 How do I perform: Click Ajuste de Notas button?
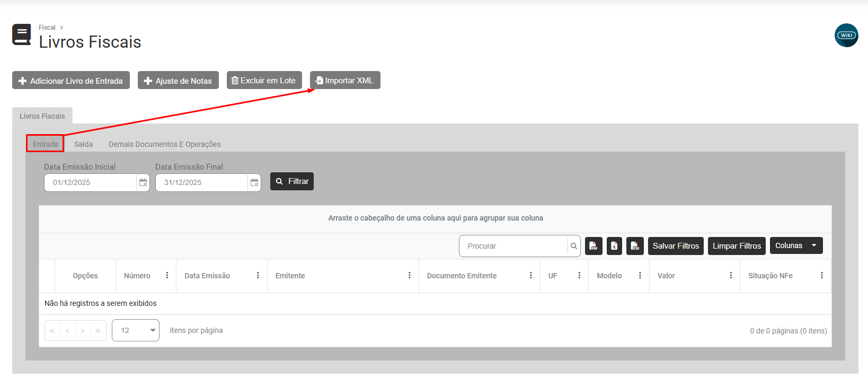tap(178, 81)
